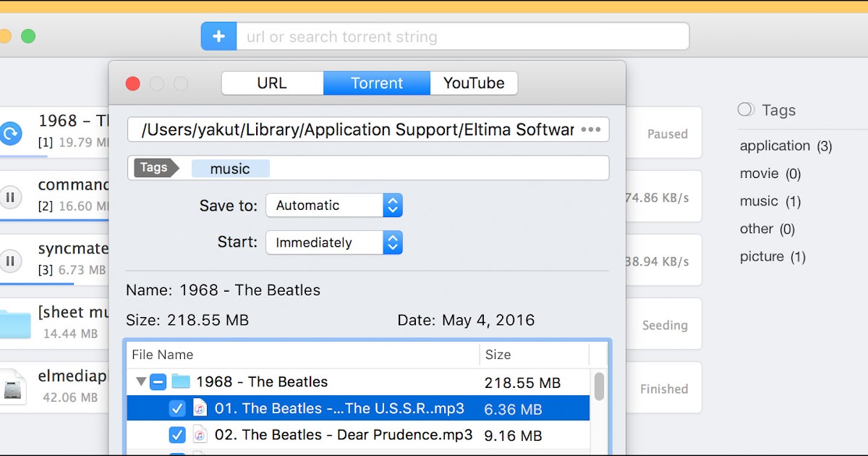The image size is (868, 456).
Task: Select the Torrent tab
Action: pyautogui.click(x=377, y=83)
